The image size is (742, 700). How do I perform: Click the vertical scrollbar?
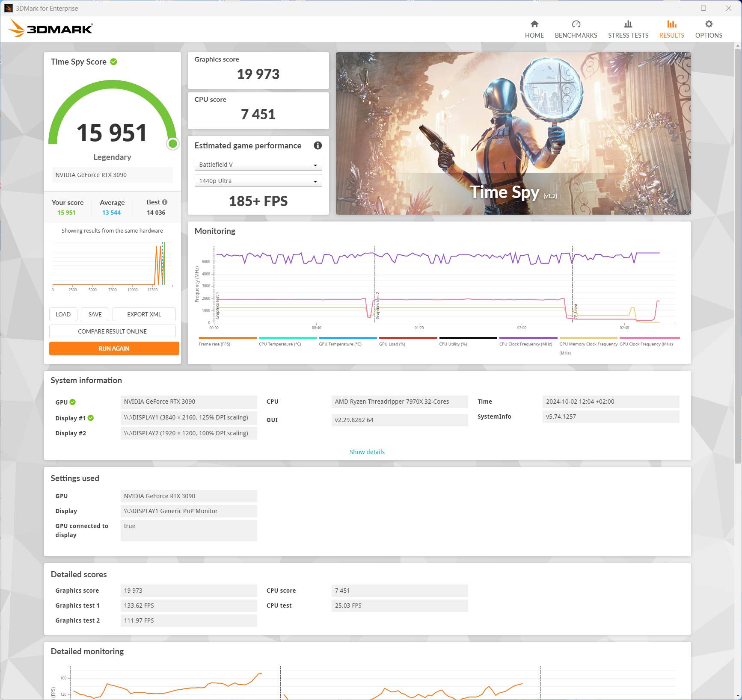(738, 257)
